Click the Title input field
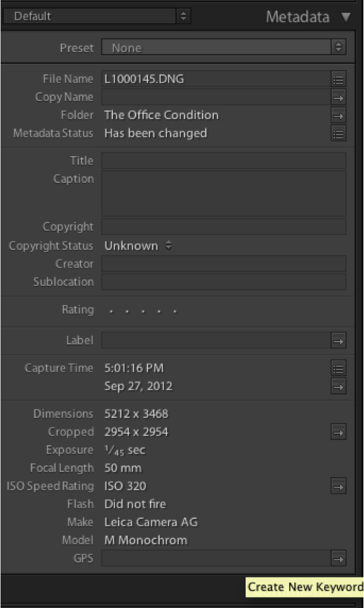The image size is (364, 608). point(224,161)
